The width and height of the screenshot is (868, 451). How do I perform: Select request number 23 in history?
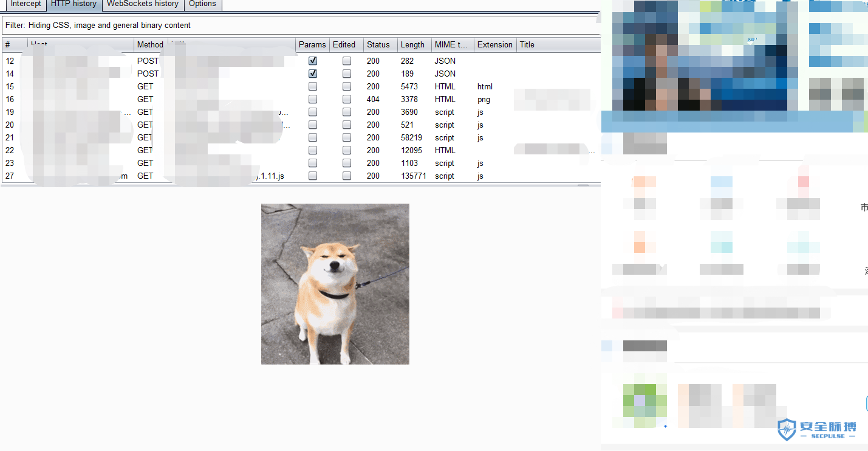(10, 163)
